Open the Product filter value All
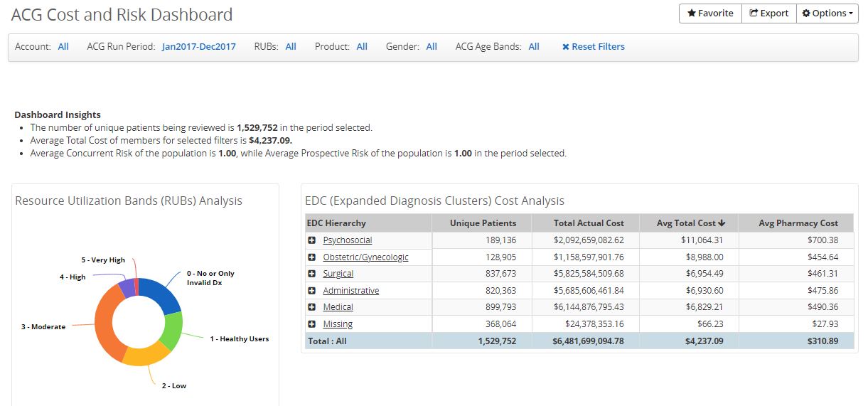The width and height of the screenshot is (868, 406). pos(362,47)
